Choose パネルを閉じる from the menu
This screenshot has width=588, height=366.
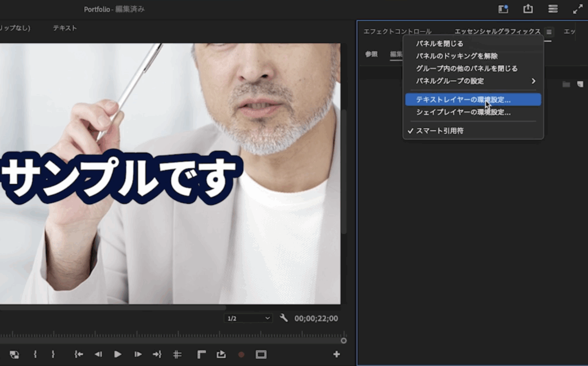439,44
